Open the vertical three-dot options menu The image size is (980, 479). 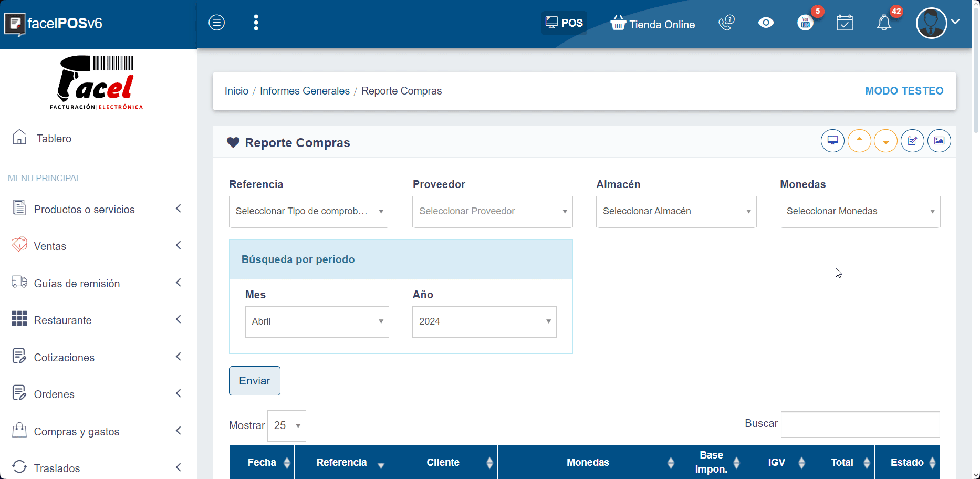(x=256, y=23)
